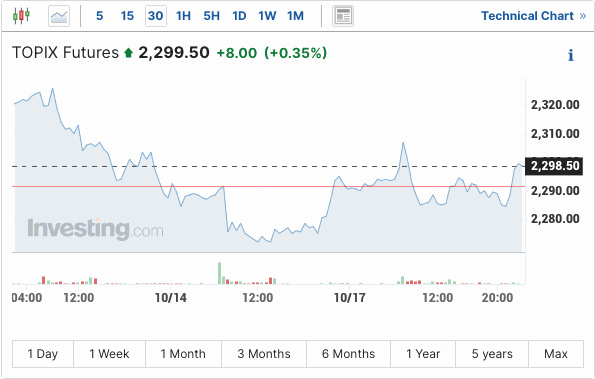Click the TOPIX Futures title
This screenshot has width=595, height=379.
point(65,53)
